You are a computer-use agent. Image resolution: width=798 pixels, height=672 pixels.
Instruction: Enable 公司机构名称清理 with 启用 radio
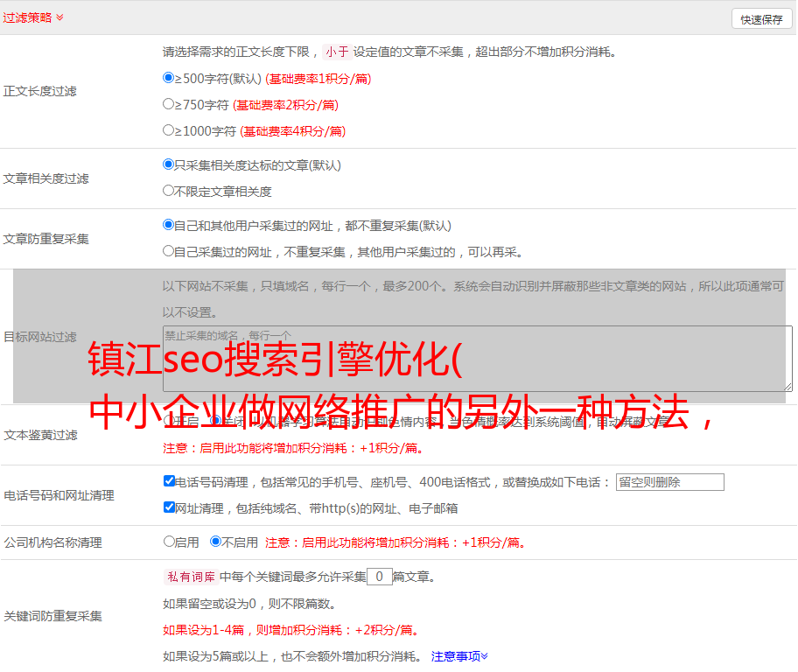click(x=169, y=542)
